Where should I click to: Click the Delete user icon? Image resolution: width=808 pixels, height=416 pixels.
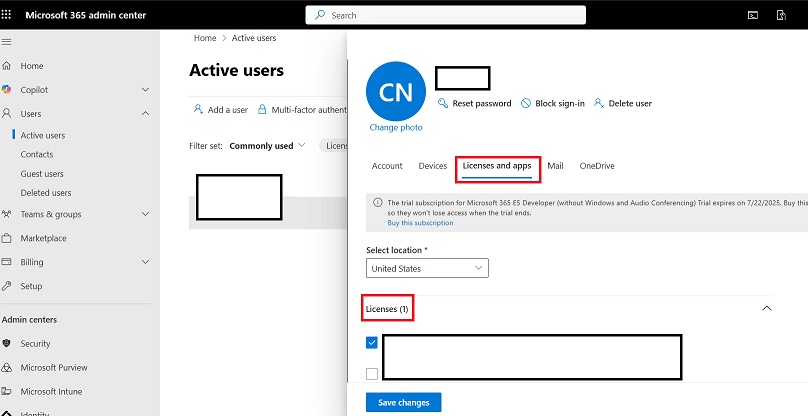coord(599,103)
